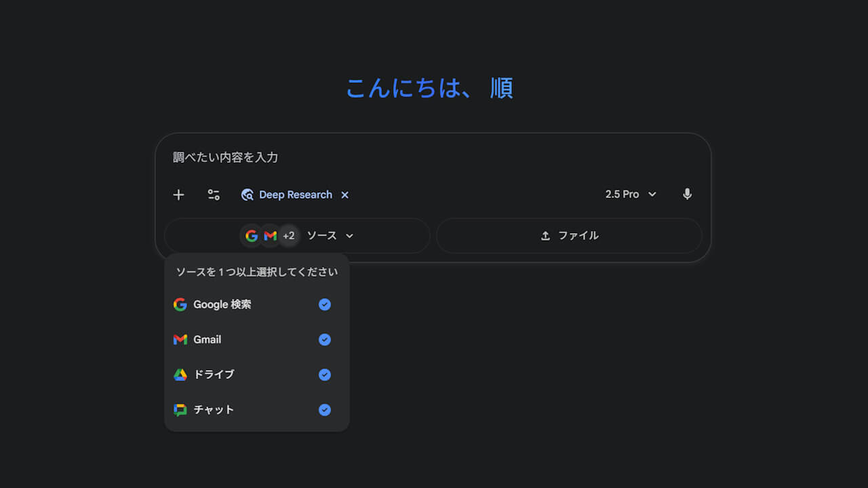Viewport: 868px width, 488px height.
Task: Toggle the ドライブ source checkmark
Action: (325, 375)
